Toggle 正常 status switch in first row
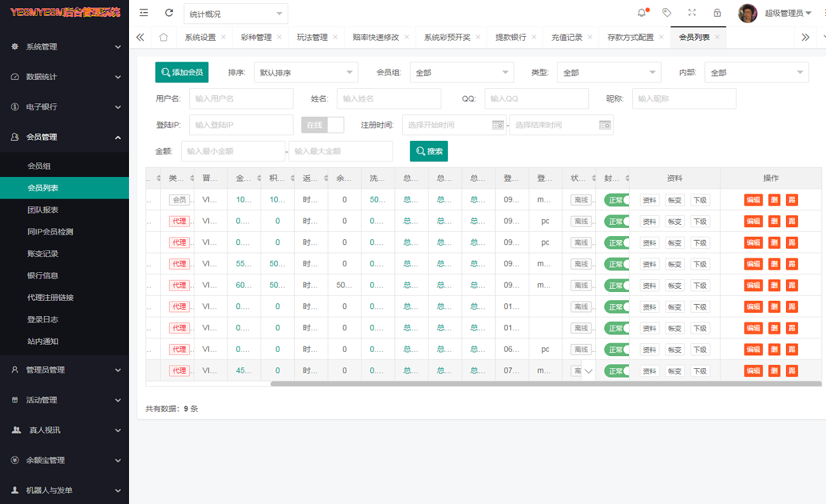This screenshot has width=826, height=504. (x=616, y=200)
